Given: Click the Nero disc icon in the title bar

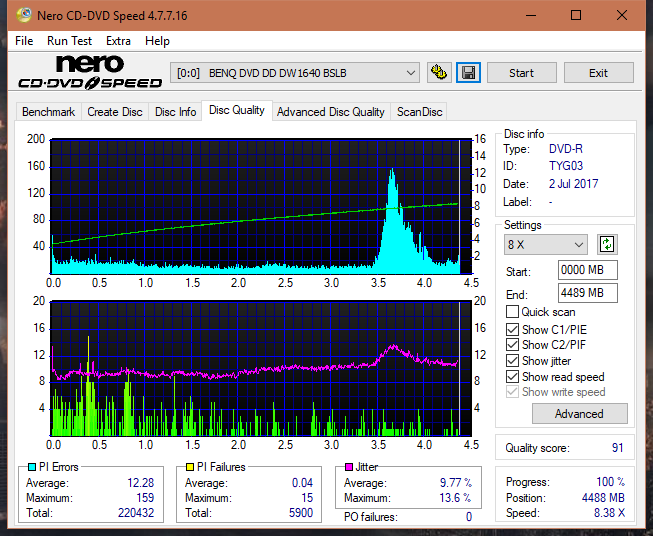Looking at the screenshot, I should pyautogui.click(x=24, y=15).
